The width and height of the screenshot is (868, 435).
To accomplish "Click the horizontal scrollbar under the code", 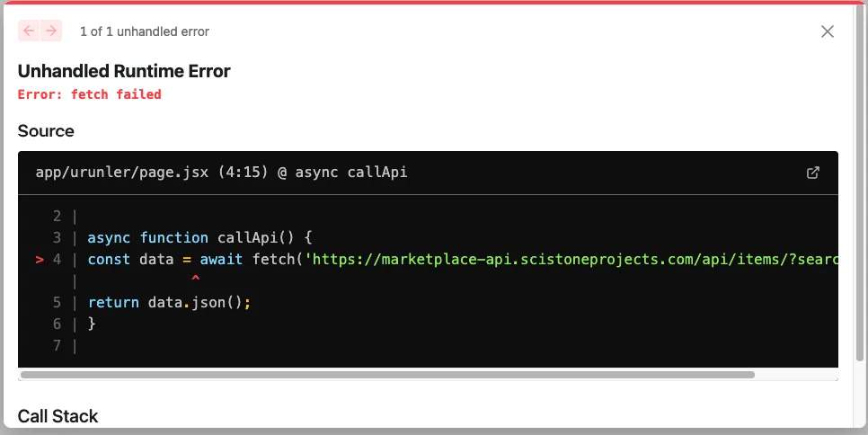I will click(x=386, y=375).
